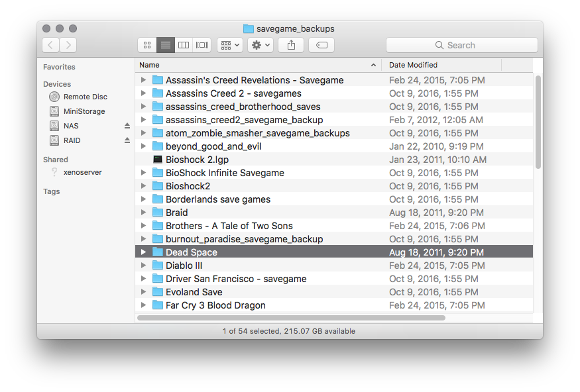Sort by the Name column header
Image resolution: width=580 pixels, height=392 pixels.
pos(252,65)
